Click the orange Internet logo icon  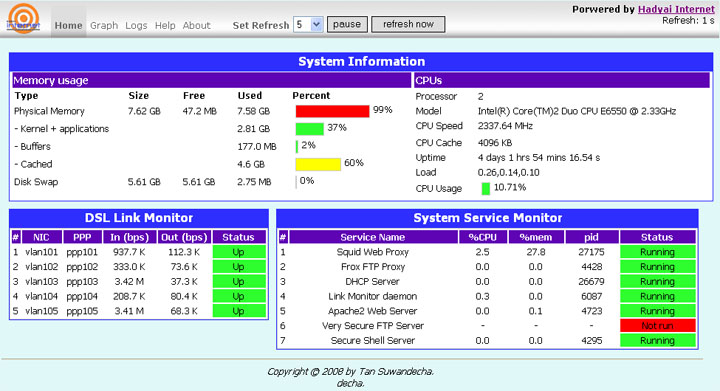coord(23,18)
